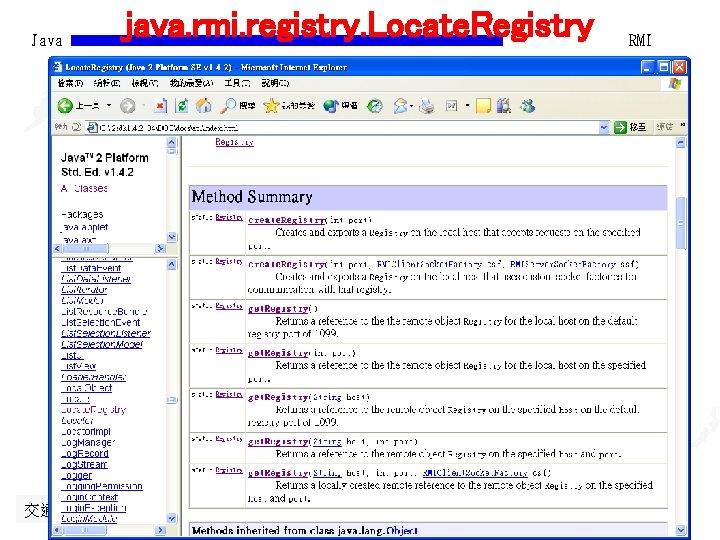Click the packages frame scroll-down arrow

tap(171, 237)
